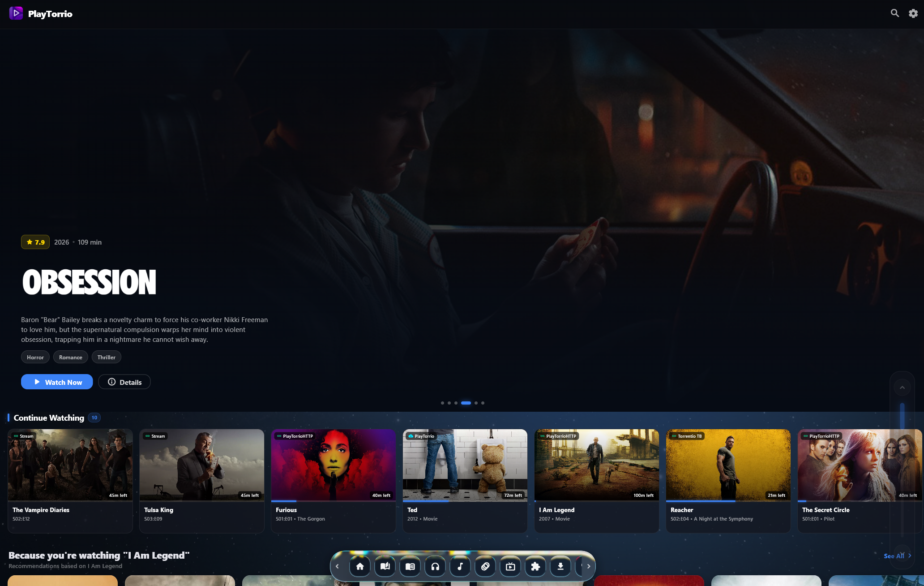This screenshot has width=924, height=586.
Task: Show previous dock items with left arrow
Action: point(338,566)
